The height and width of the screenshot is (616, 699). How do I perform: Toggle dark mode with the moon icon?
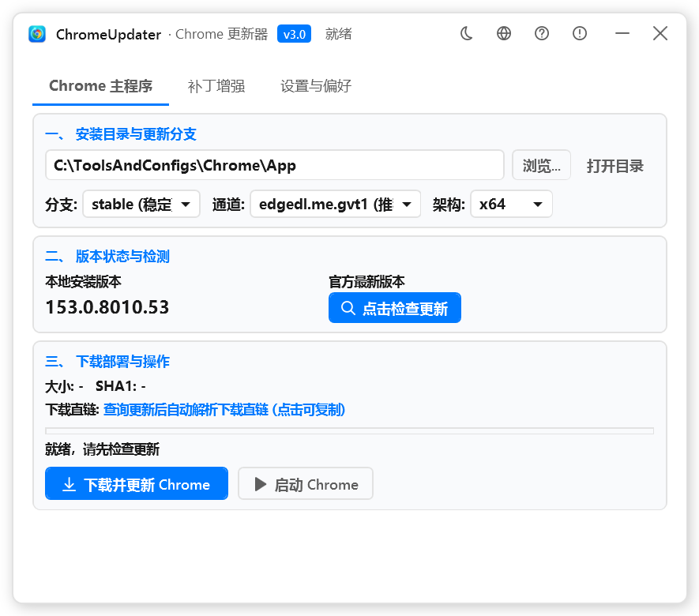click(466, 33)
